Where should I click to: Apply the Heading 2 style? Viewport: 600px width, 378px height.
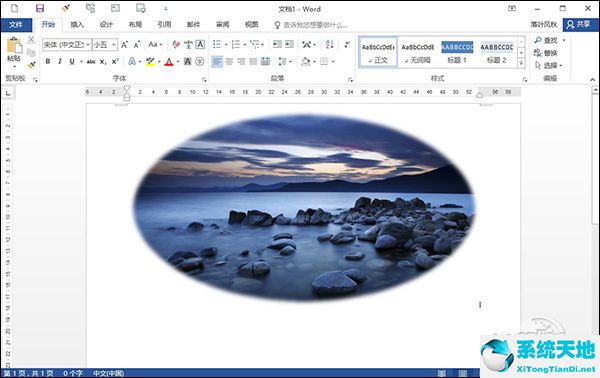click(x=497, y=52)
